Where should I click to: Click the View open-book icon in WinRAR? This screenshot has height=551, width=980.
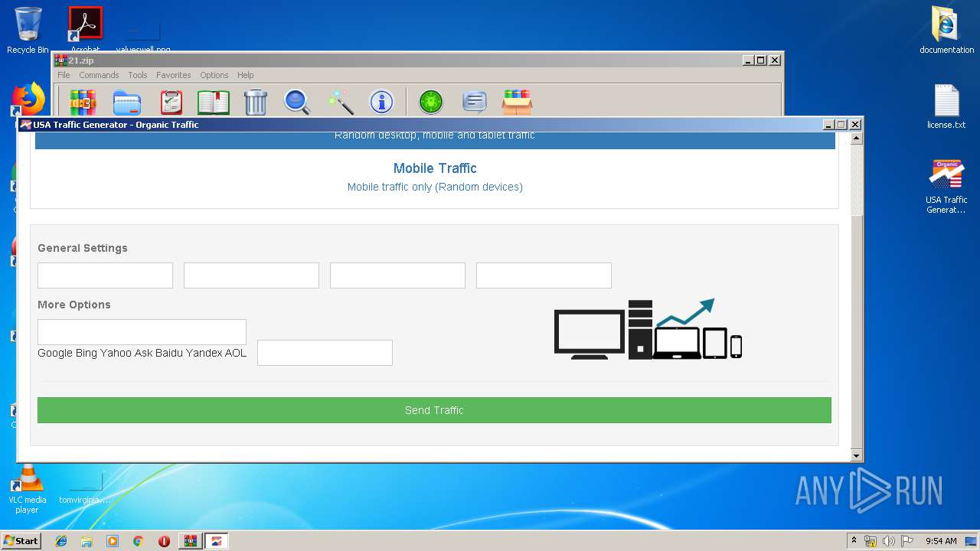(x=214, y=101)
